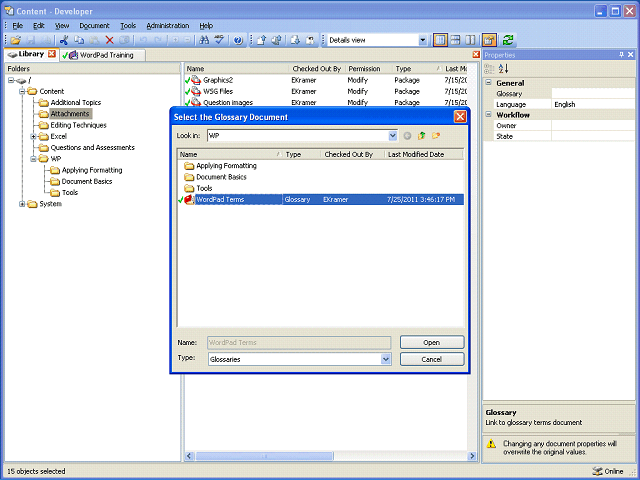
Task: Open the Administration menu
Action: pos(168,26)
